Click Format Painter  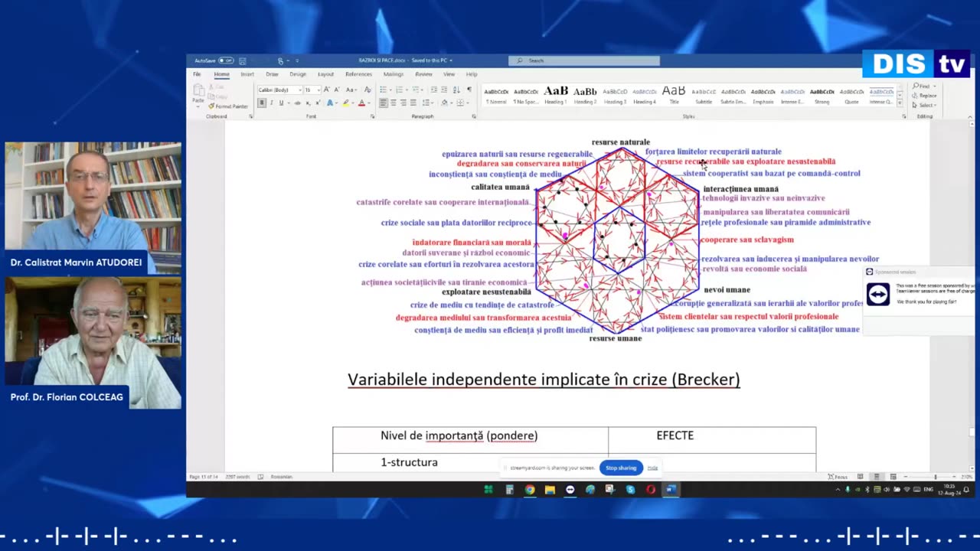(x=229, y=106)
